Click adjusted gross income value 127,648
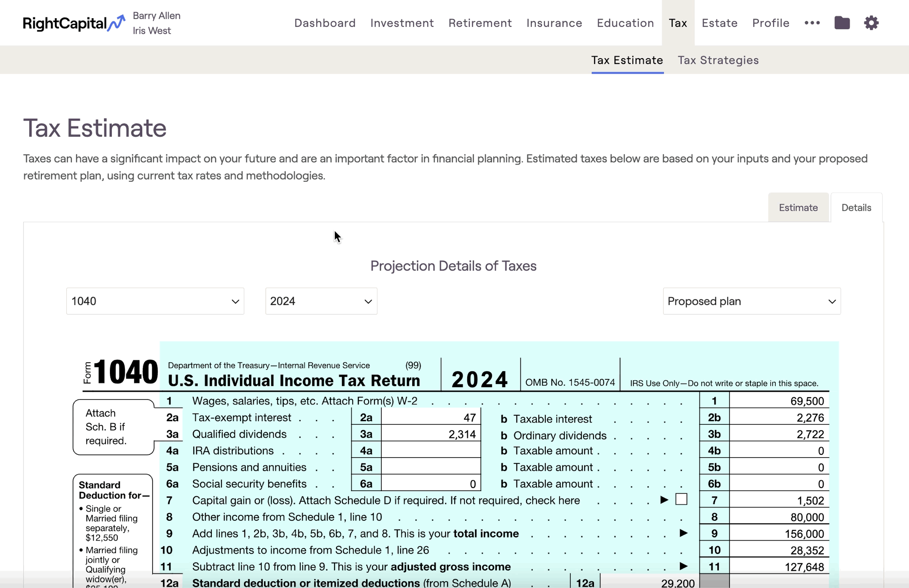Image resolution: width=909 pixels, height=588 pixels. click(x=804, y=567)
